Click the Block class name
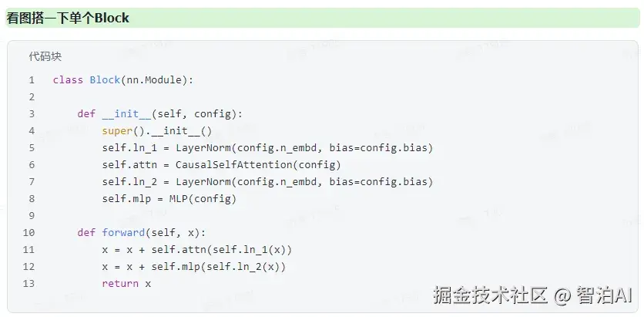644x317 pixels. click(x=105, y=79)
